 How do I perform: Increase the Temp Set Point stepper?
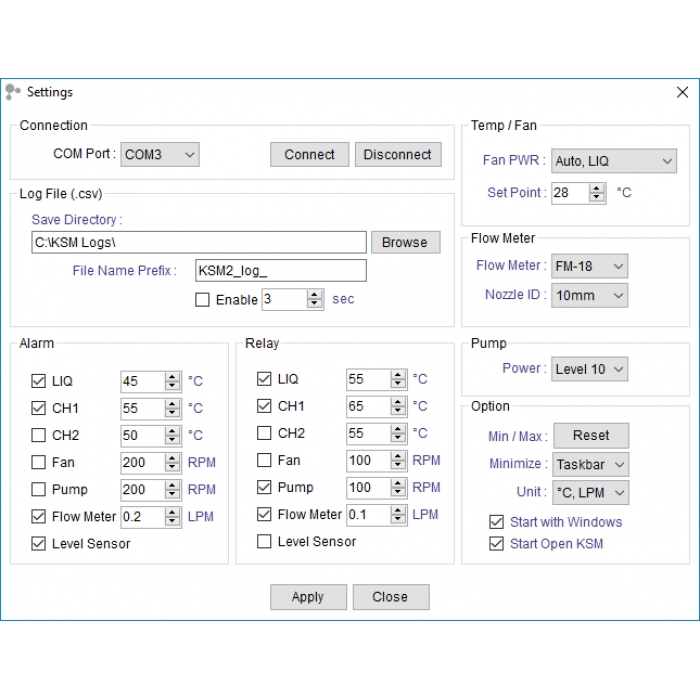click(597, 187)
